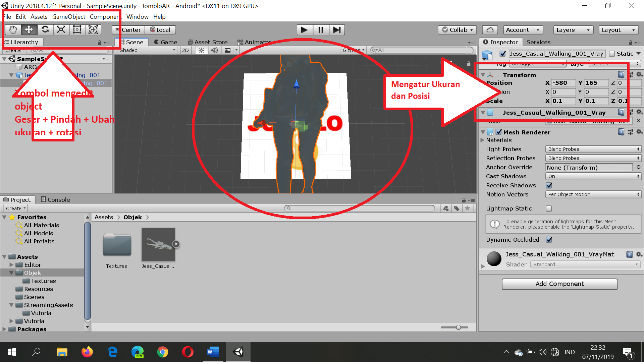Click anchor override object picker circle
The image size is (644, 362).
[x=638, y=167]
